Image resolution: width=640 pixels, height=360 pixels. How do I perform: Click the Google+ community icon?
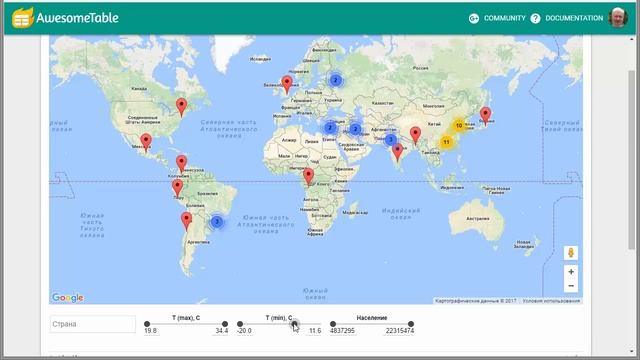point(473,18)
